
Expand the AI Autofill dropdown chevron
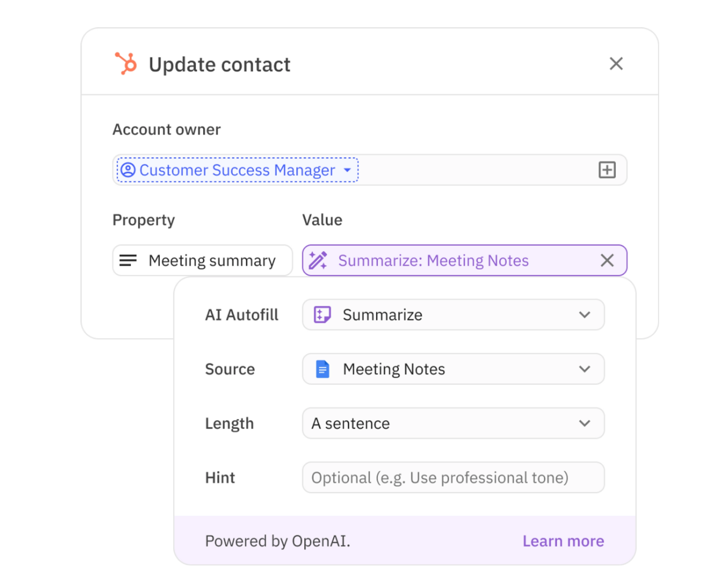[584, 315]
